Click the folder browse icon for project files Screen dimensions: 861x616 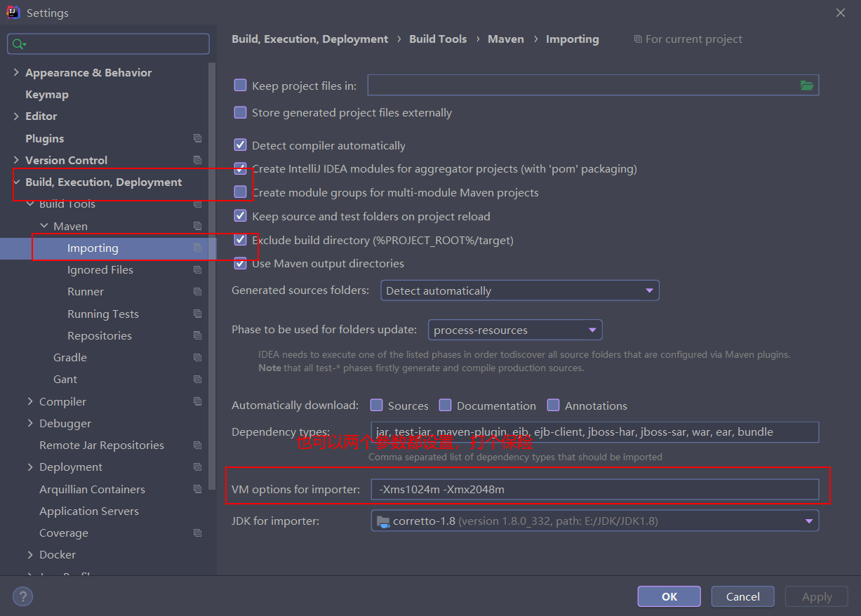pos(807,86)
